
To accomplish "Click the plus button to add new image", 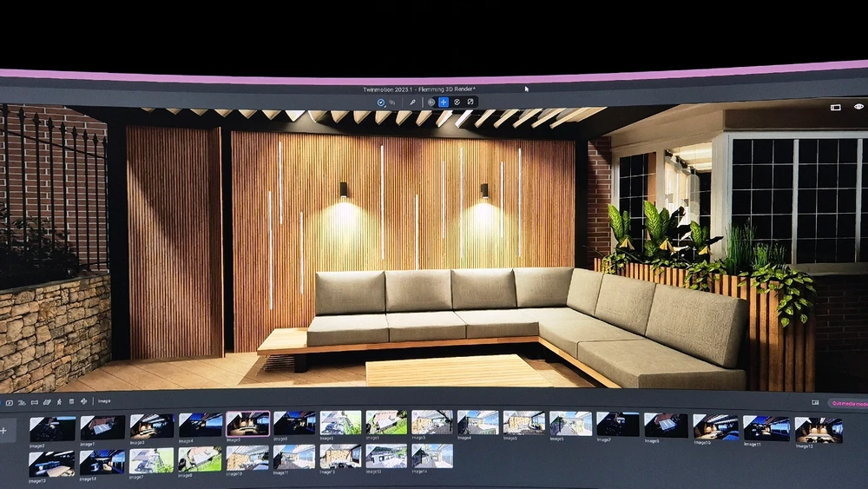I will 3,430.
